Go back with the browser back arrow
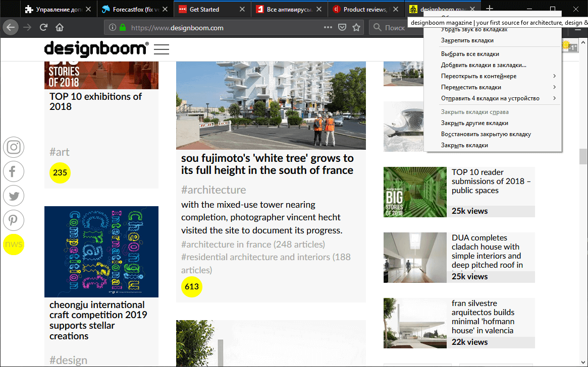Viewport: 588px width, 367px height. tap(11, 27)
